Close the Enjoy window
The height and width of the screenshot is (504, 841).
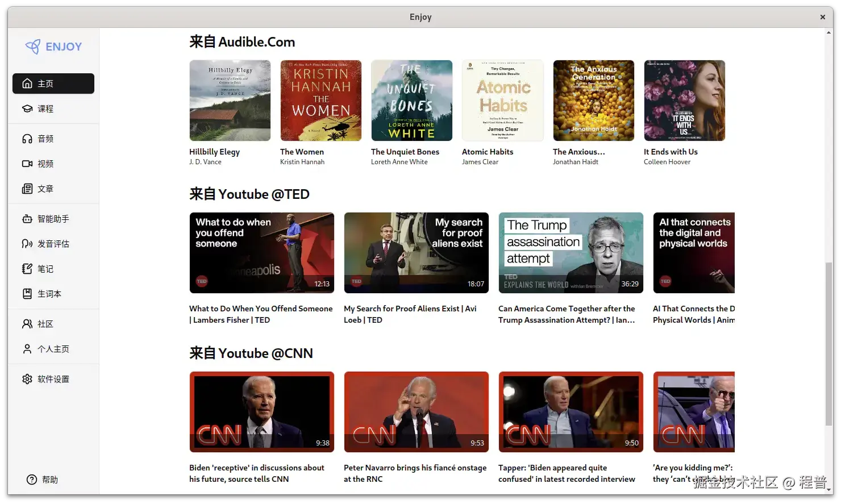coord(822,17)
